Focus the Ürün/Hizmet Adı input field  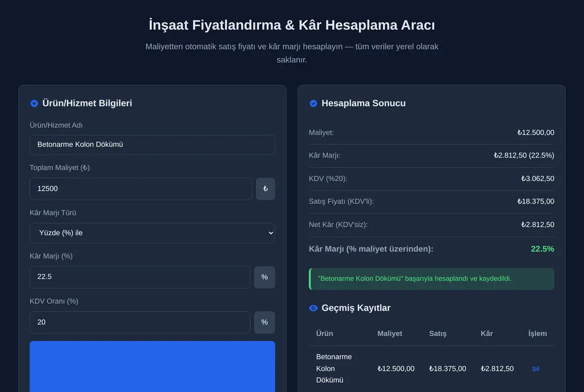point(152,145)
